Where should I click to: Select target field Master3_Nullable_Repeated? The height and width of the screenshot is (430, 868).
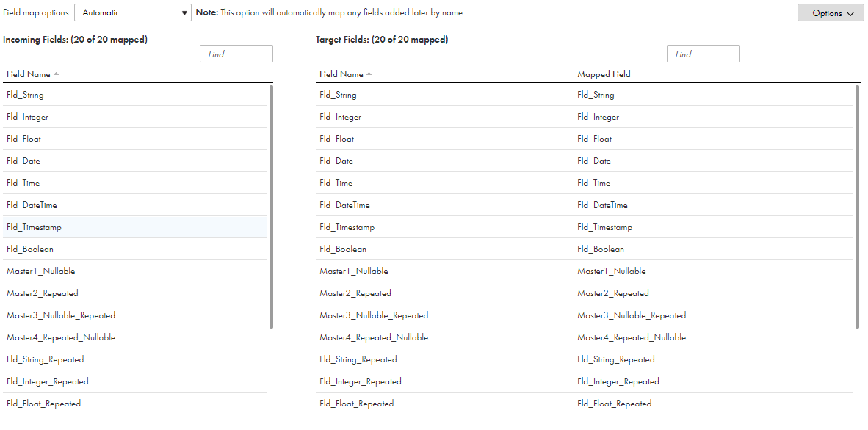click(374, 315)
